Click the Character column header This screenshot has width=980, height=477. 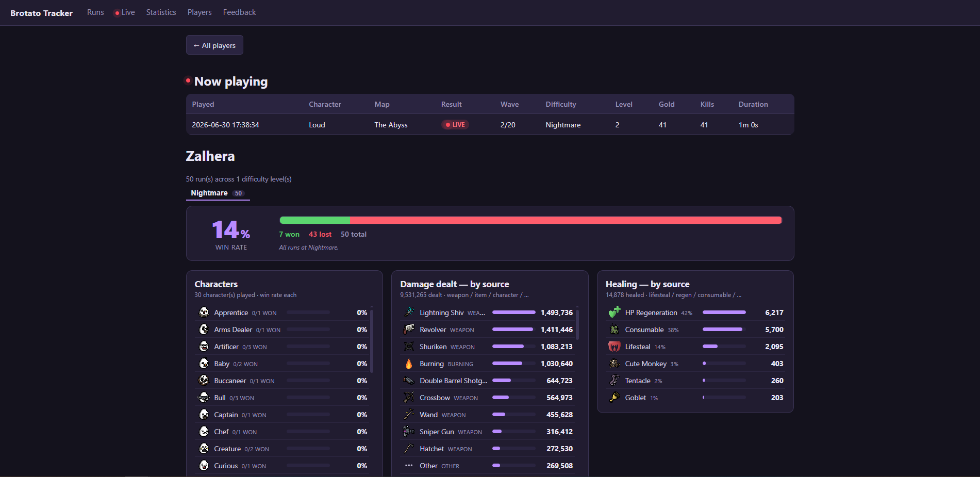325,104
